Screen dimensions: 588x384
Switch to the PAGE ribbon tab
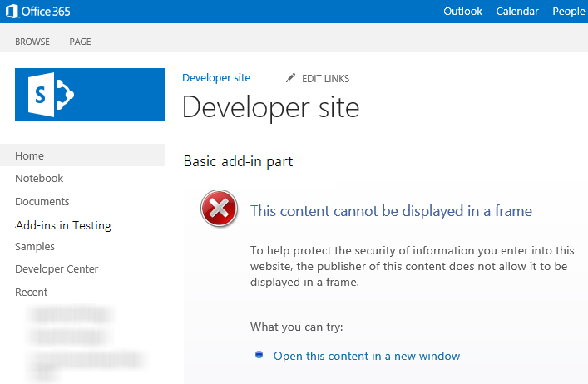80,42
